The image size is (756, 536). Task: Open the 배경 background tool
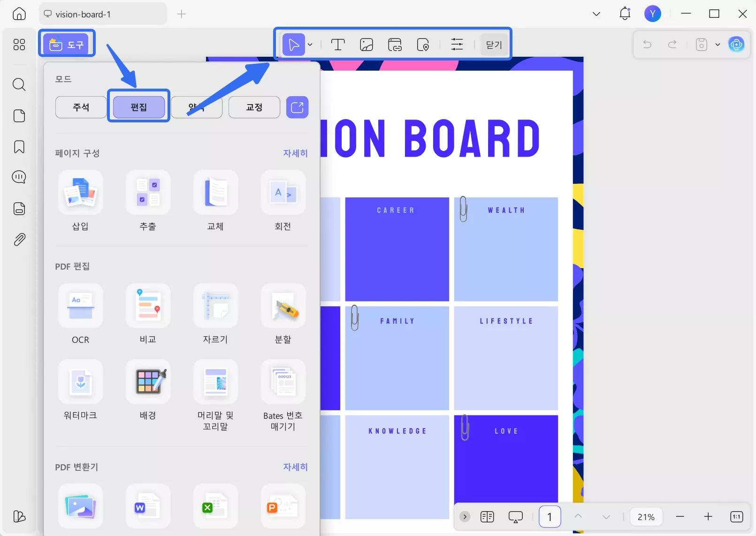pos(148,382)
